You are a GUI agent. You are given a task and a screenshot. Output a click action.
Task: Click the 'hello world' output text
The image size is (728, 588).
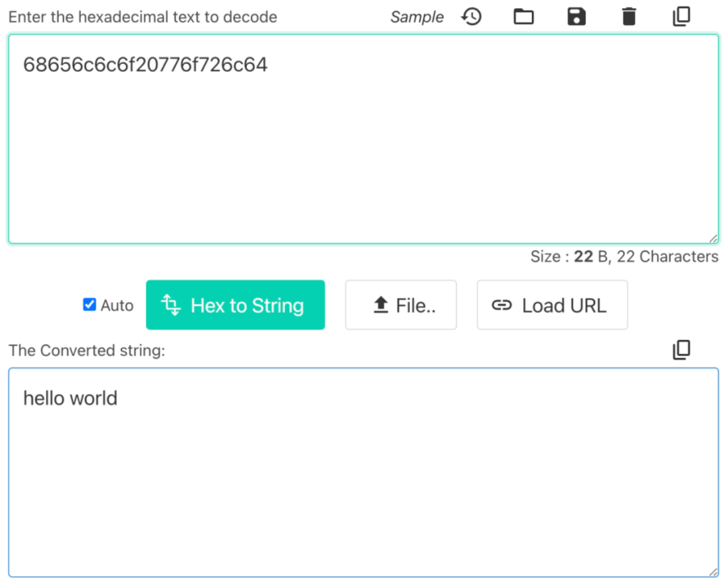pyautogui.click(x=70, y=398)
